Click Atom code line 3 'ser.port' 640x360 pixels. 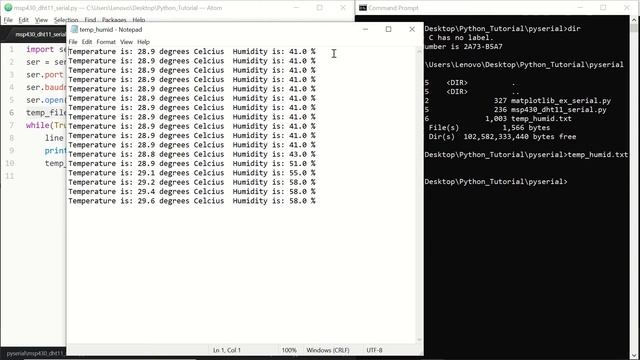pyautogui.click(x=44, y=75)
